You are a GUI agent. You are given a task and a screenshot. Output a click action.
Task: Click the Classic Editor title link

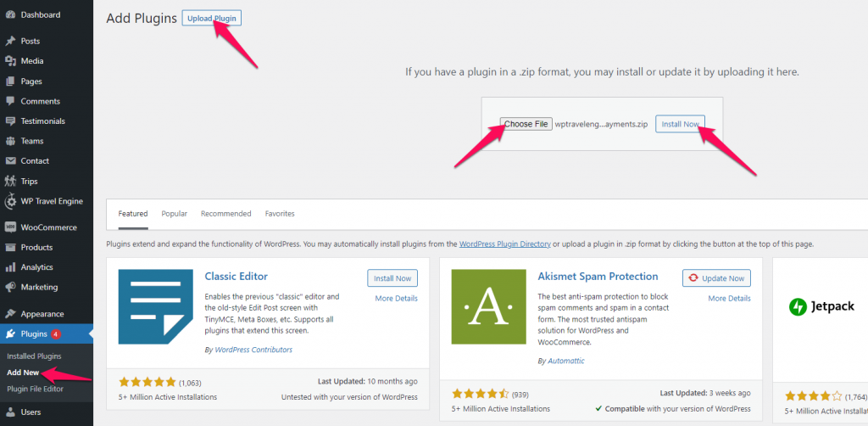coord(236,277)
